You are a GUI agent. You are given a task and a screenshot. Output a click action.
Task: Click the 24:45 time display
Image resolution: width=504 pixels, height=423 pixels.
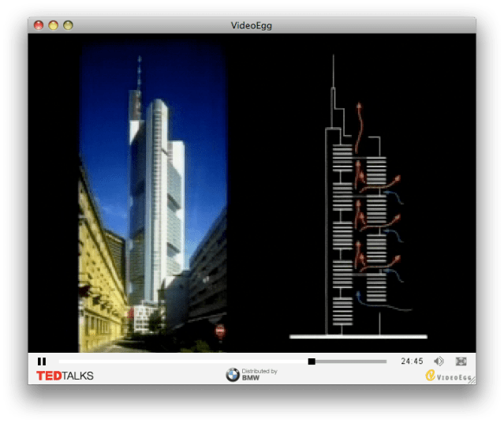(412, 361)
